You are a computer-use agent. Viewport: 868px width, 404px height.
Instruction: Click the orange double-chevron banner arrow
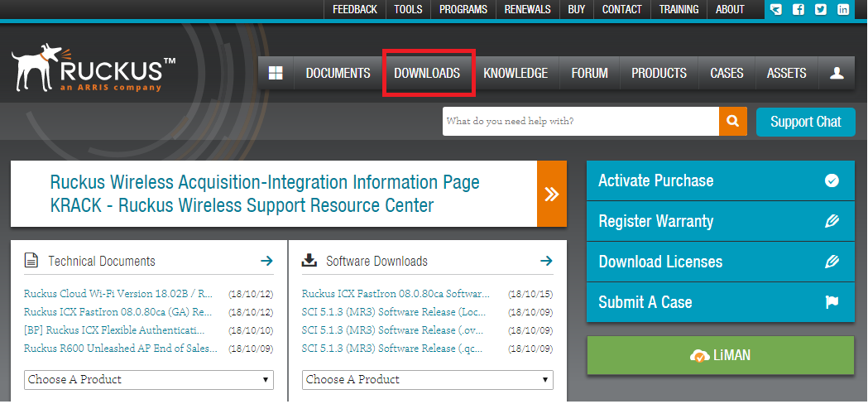552,194
